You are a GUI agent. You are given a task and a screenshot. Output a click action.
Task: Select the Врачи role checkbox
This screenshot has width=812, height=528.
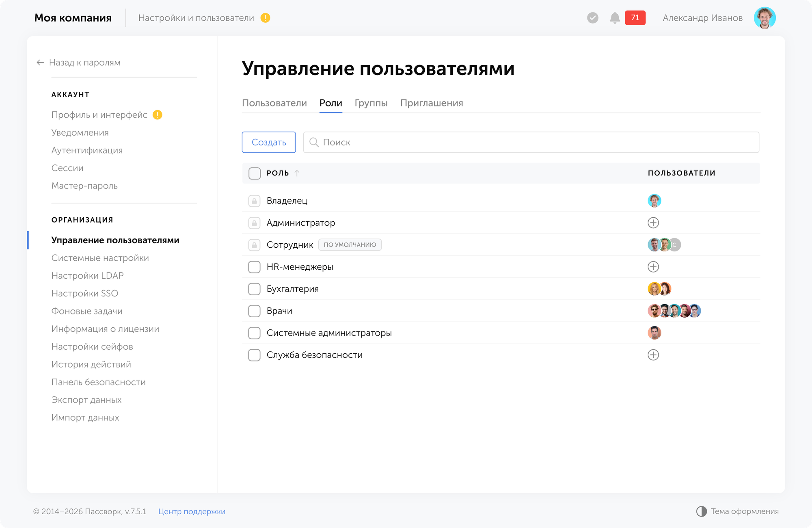point(254,311)
